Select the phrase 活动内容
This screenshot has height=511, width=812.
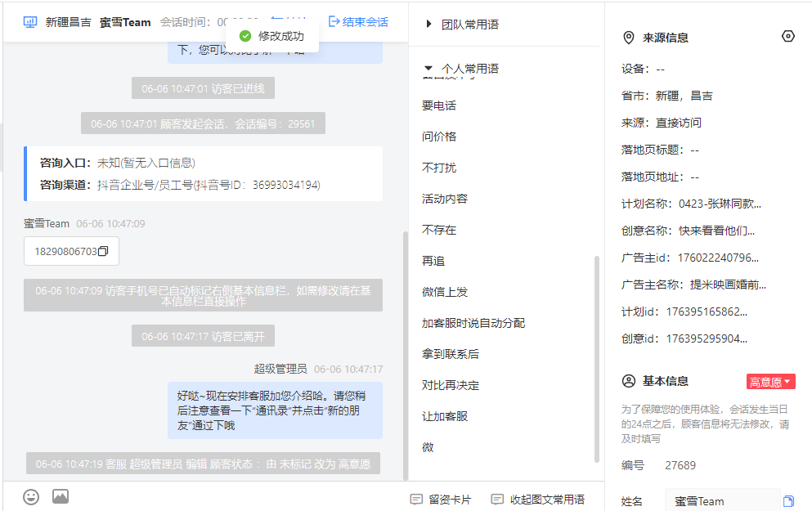tap(445, 199)
